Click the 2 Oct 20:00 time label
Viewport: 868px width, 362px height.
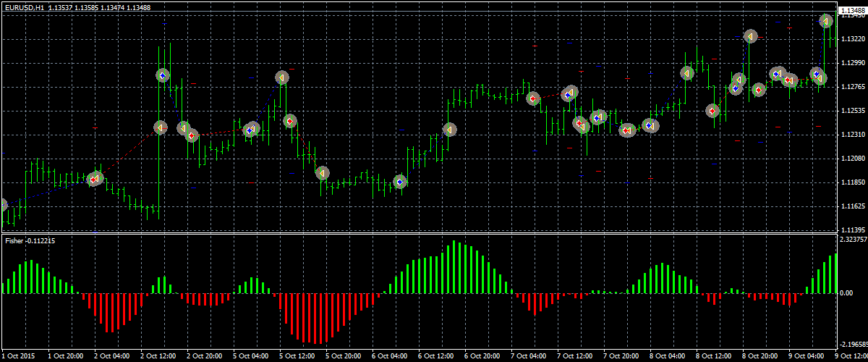(x=204, y=356)
